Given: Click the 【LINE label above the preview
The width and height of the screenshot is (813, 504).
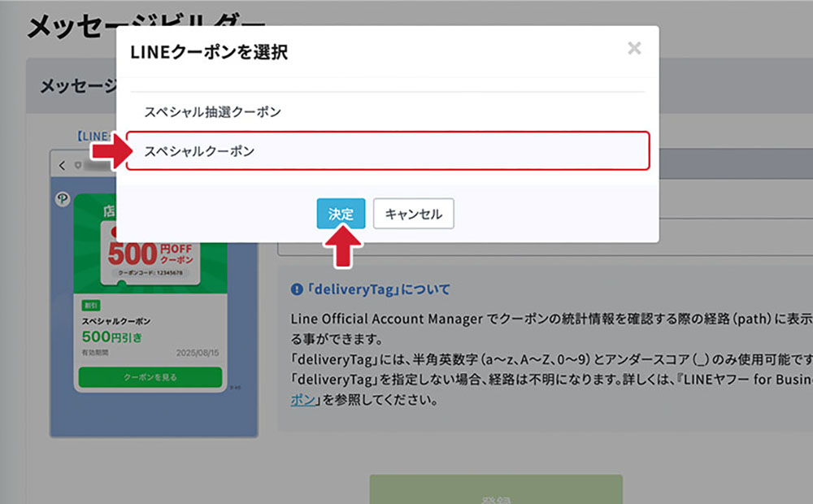Looking at the screenshot, I should pos(94,137).
